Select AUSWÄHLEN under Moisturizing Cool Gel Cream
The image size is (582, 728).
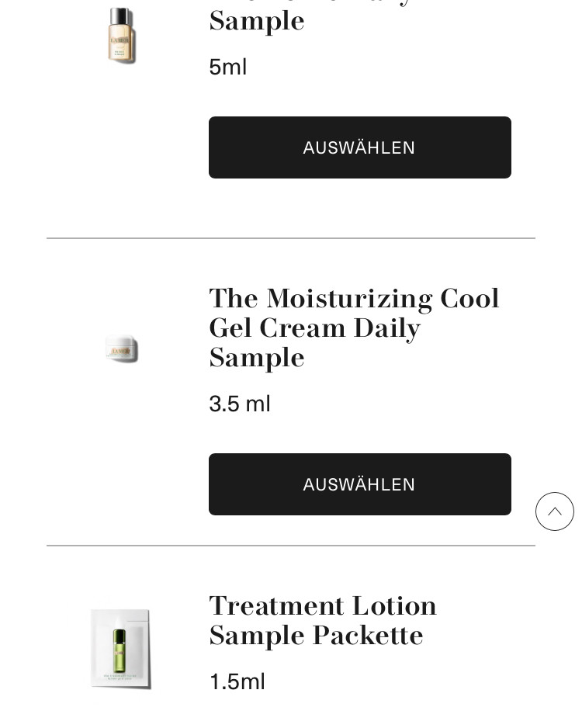point(359,484)
